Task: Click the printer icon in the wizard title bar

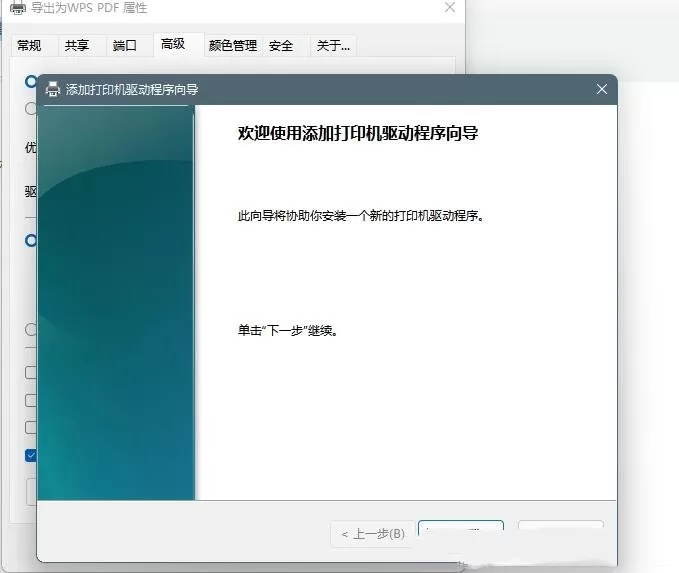Action: pos(53,89)
